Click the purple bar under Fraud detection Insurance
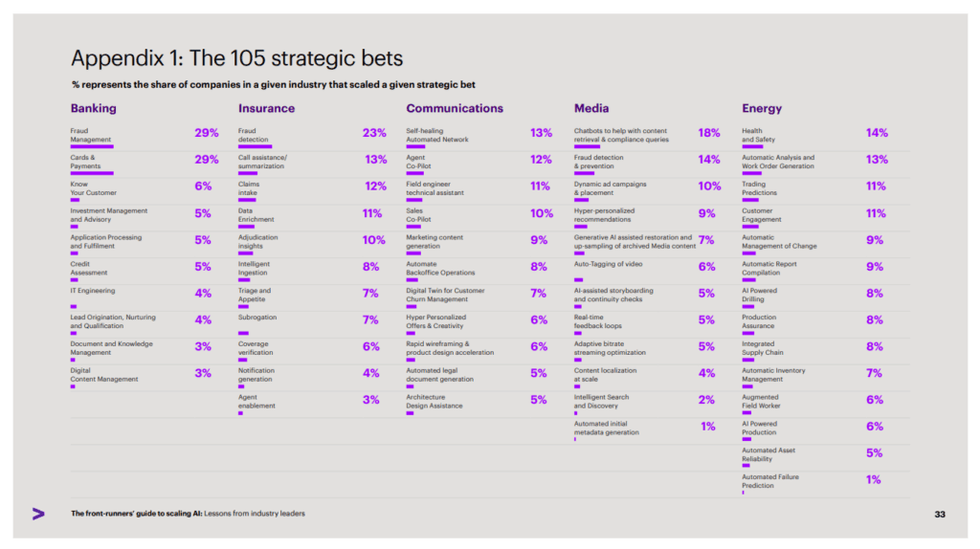The width and height of the screenshot is (980, 549). (255, 146)
